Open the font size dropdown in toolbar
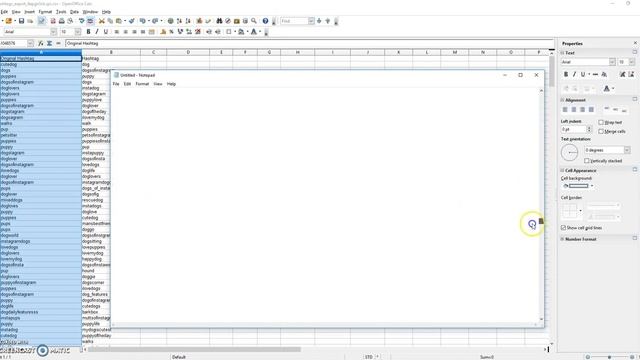640x360 pixels. tap(78, 32)
